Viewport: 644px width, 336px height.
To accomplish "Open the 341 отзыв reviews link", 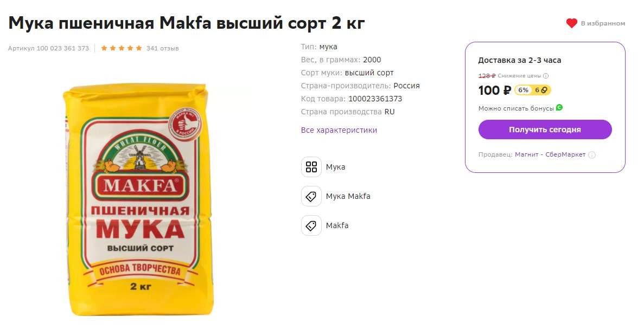I will (162, 48).
